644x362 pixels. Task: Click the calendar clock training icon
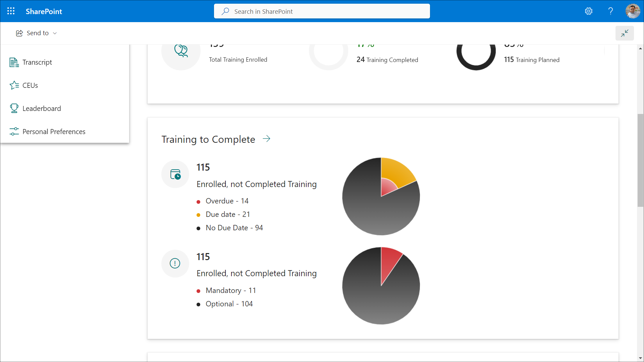pyautogui.click(x=175, y=174)
